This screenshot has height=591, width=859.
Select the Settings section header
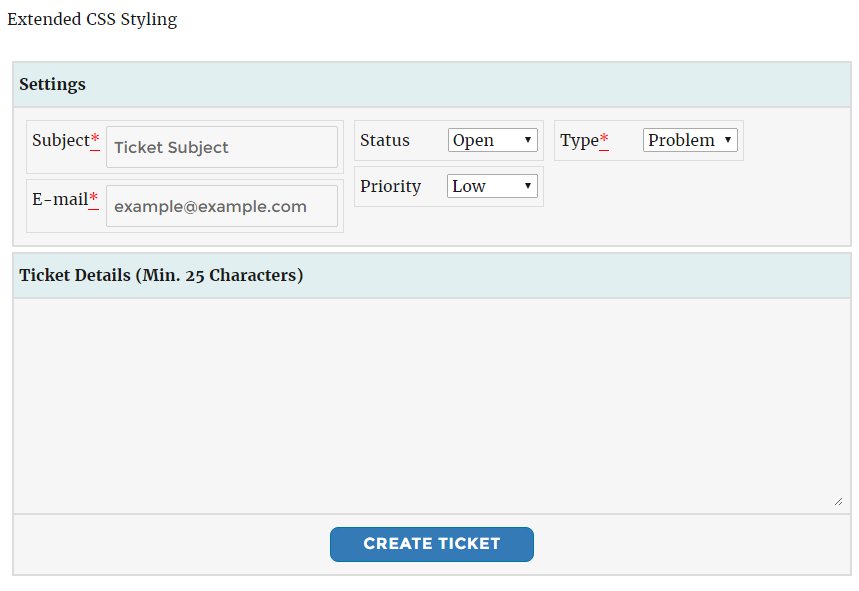(52, 85)
